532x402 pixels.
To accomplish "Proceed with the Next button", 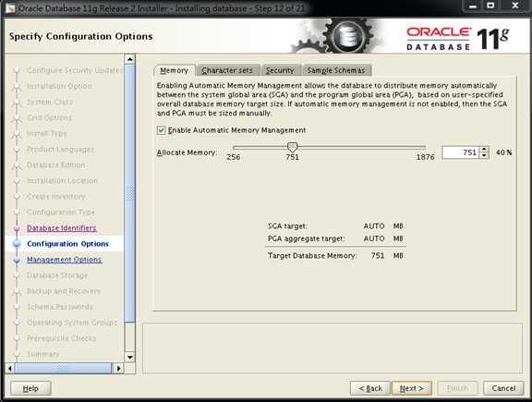I will tap(412, 388).
